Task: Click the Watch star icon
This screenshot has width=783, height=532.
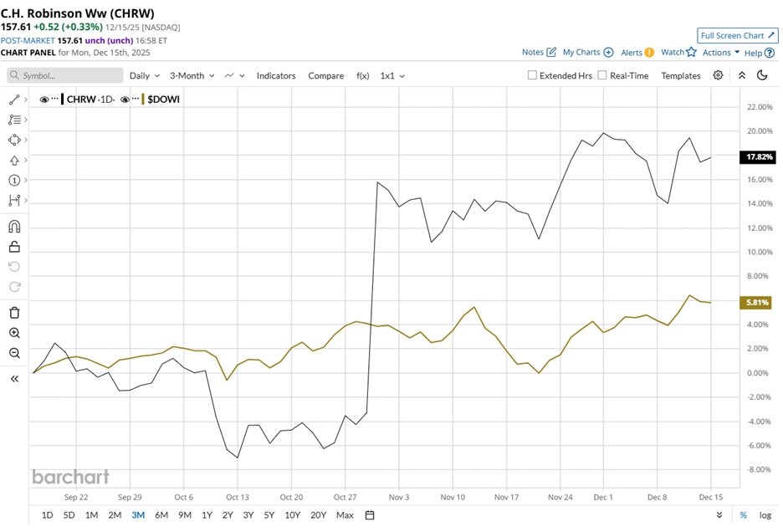Action: point(691,52)
